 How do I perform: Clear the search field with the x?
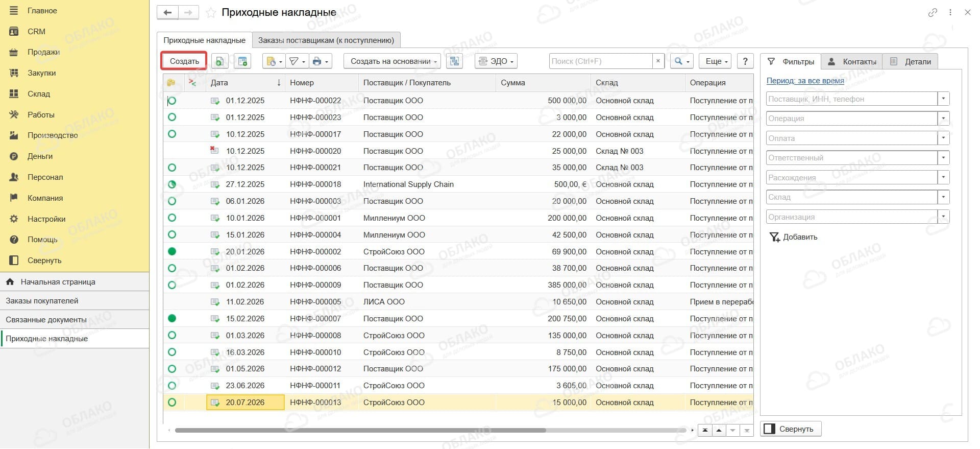tap(658, 61)
